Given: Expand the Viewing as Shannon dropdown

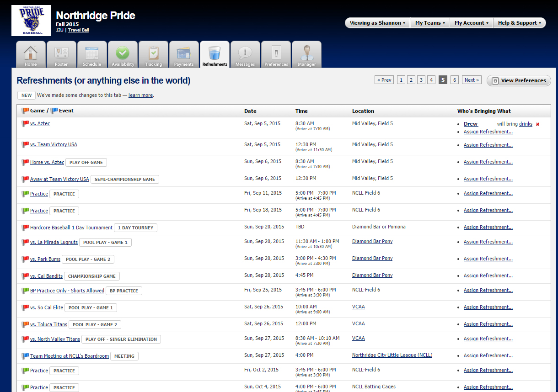Looking at the screenshot, I should click(x=377, y=23).
